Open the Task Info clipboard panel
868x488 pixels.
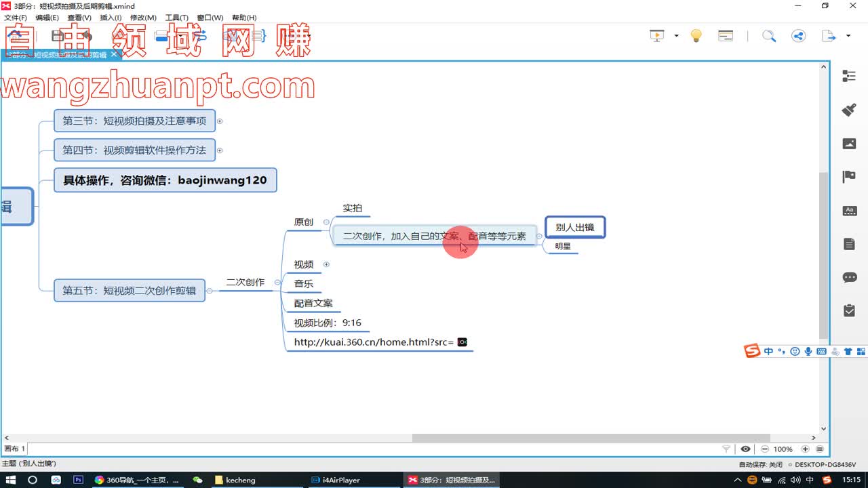(x=849, y=310)
